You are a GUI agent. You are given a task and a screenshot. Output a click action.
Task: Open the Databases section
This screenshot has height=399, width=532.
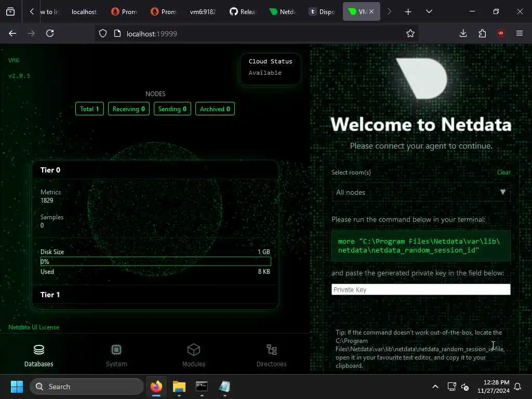point(38,355)
